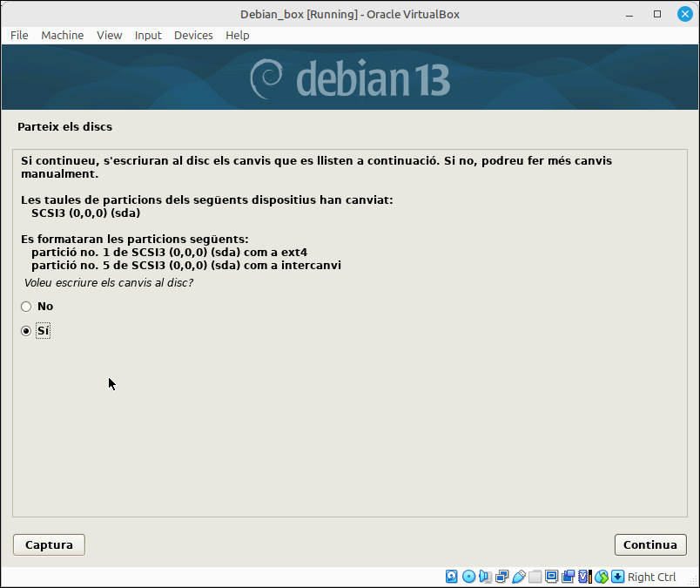Click the CPU virtualization status icon
The height and width of the screenshot is (588, 700).
click(585, 577)
